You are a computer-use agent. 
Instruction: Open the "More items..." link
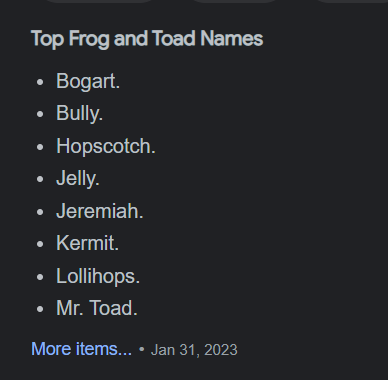(81, 349)
